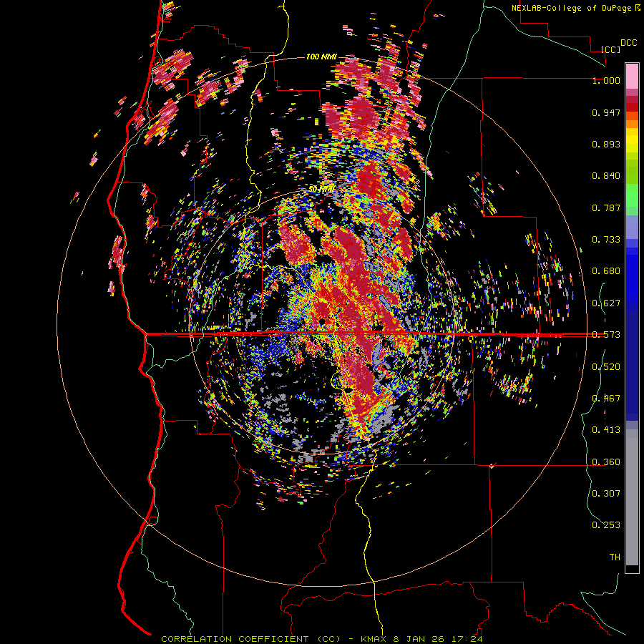Click the 1.000 value on the scale
This screenshot has height=644, width=644.
(x=606, y=80)
